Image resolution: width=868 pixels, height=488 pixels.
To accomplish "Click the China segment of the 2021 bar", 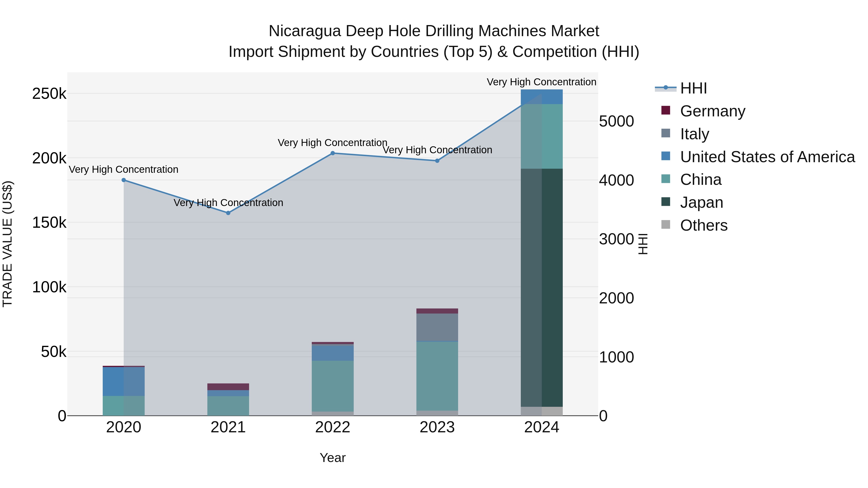I will [228, 406].
